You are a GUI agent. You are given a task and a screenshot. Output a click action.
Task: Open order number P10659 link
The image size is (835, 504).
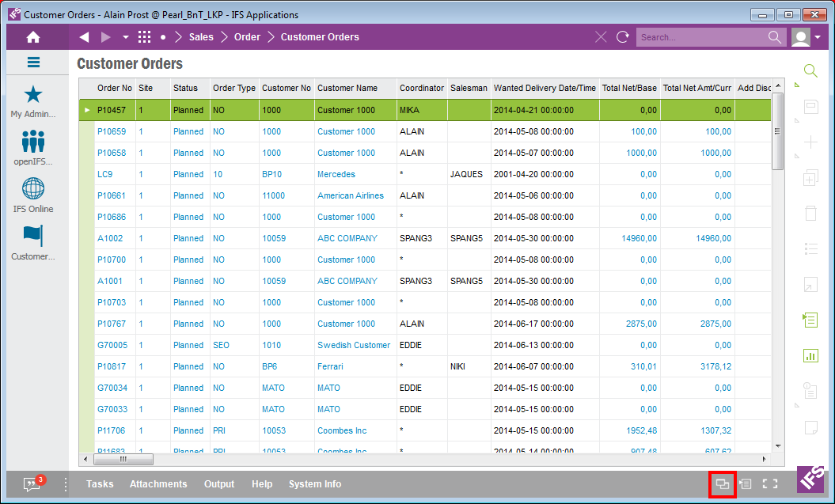tap(111, 131)
